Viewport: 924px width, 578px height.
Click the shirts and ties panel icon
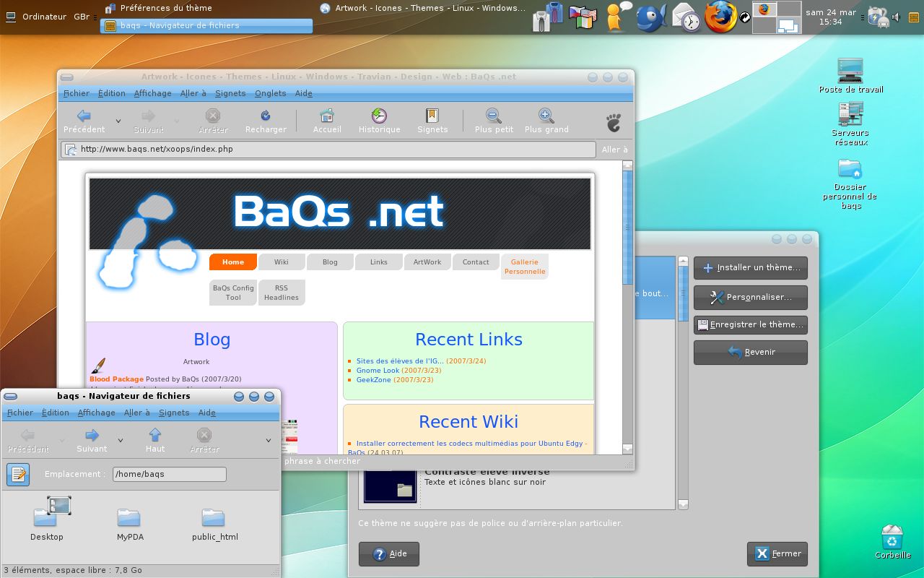(548, 17)
